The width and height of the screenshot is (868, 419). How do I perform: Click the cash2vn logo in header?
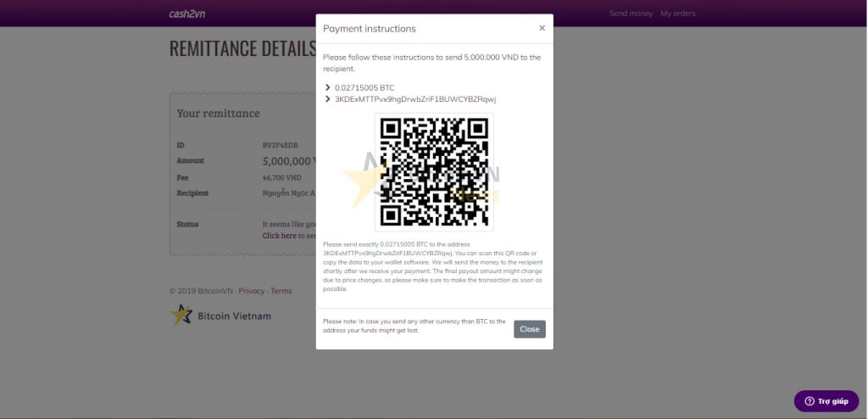point(187,14)
